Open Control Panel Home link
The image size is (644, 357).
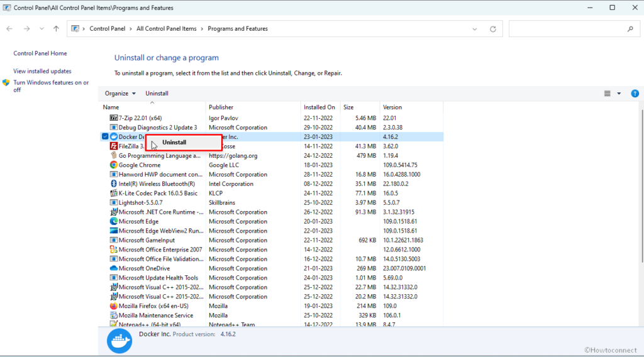pos(40,53)
